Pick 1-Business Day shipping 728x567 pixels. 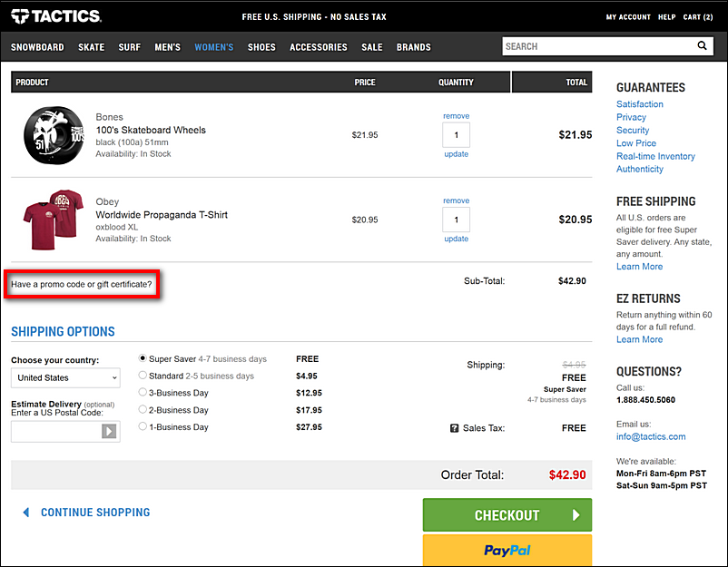pyautogui.click(x=143, y=426)
